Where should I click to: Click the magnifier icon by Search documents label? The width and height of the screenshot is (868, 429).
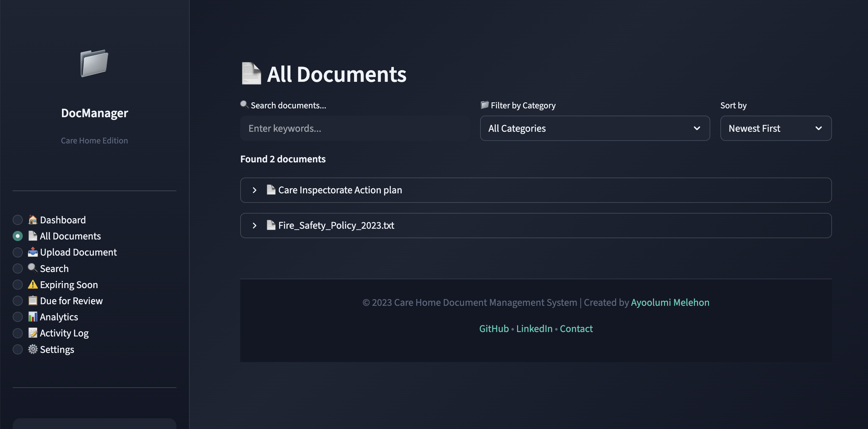[244, 105]
